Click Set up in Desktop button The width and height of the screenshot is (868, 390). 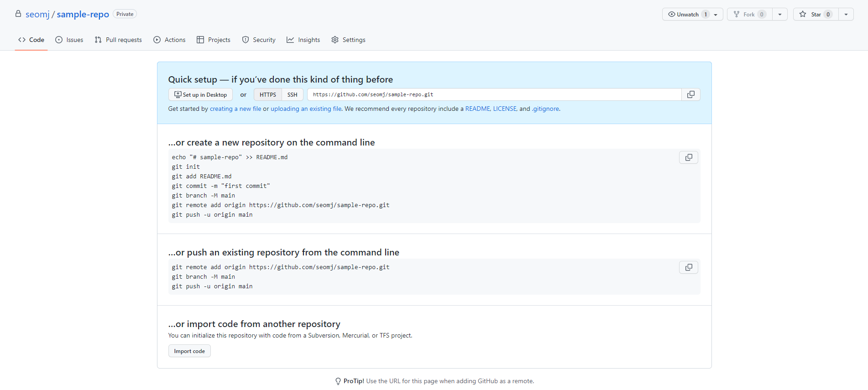[x=200, y=94]
